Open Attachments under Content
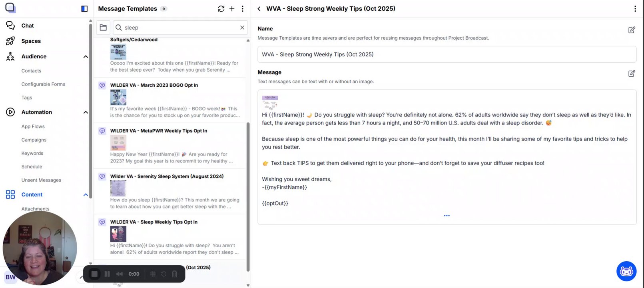Image resolution: width=644 pixels, height=288 pixels. click(35, 209)
